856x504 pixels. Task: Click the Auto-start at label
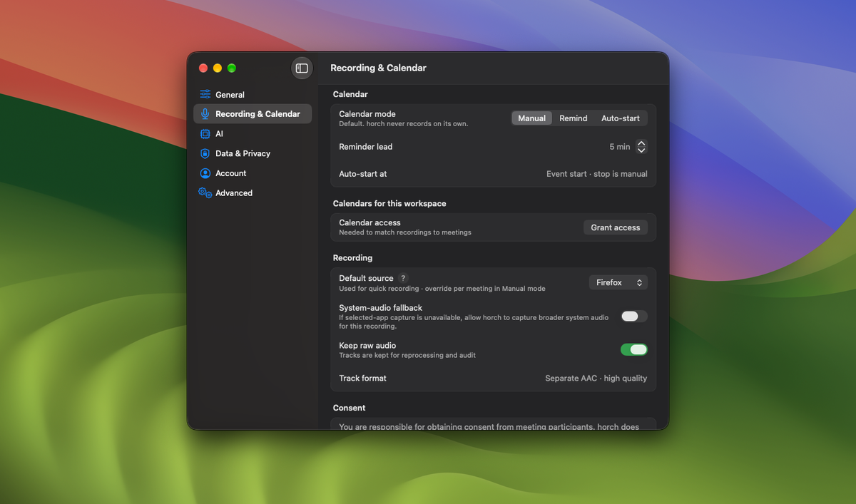click(363, 174)
